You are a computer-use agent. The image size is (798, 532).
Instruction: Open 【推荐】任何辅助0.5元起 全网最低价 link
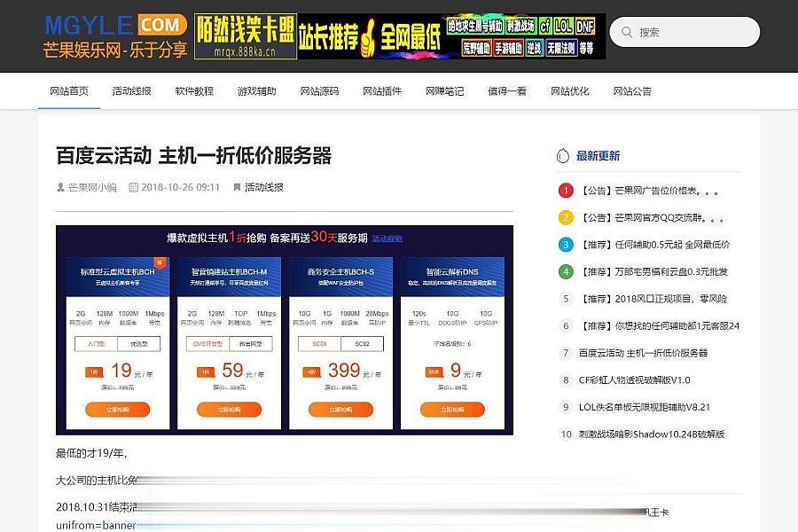654,245
